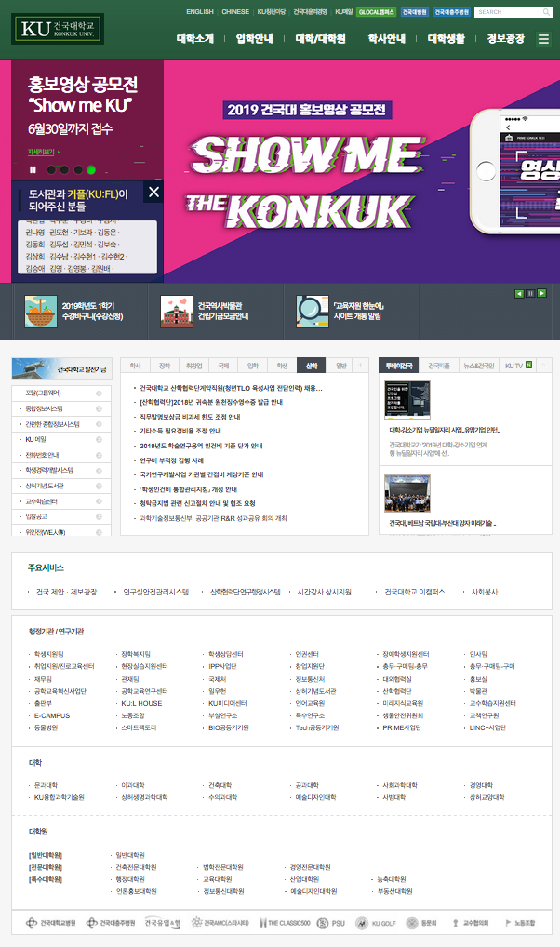
Task: Open the 입학안내 main menu
Action: [x=254, y=39]
